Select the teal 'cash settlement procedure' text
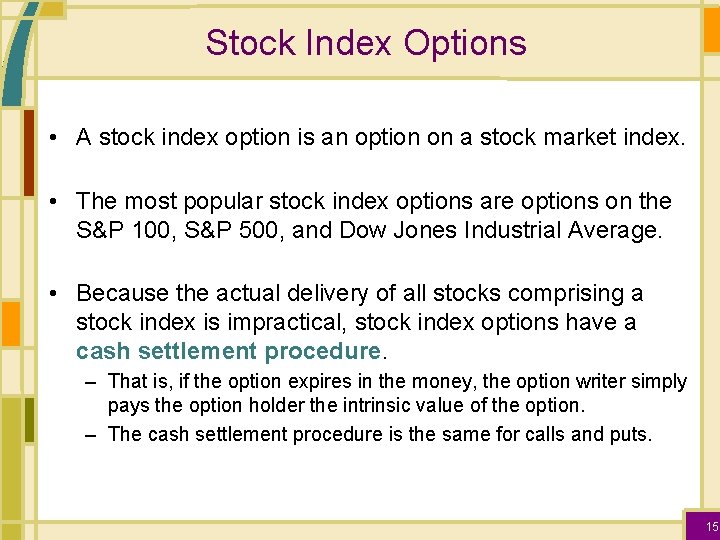The width and height of the screenshot is (720, 540). (229, 351)
